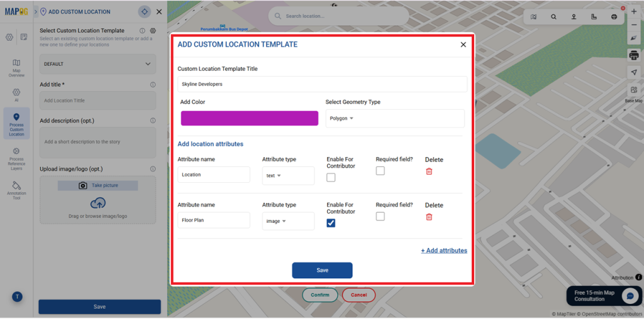Viewport: 644px width, 319px height.
Task: Zoom out of the map with the minus
Action: click(634, 25)
